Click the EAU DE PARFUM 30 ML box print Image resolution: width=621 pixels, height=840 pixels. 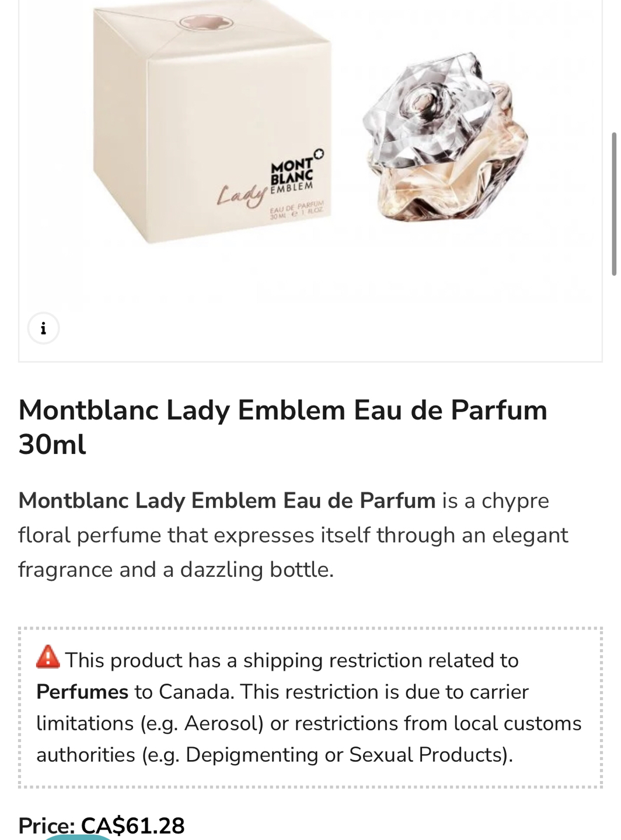[x=296, y=211]
